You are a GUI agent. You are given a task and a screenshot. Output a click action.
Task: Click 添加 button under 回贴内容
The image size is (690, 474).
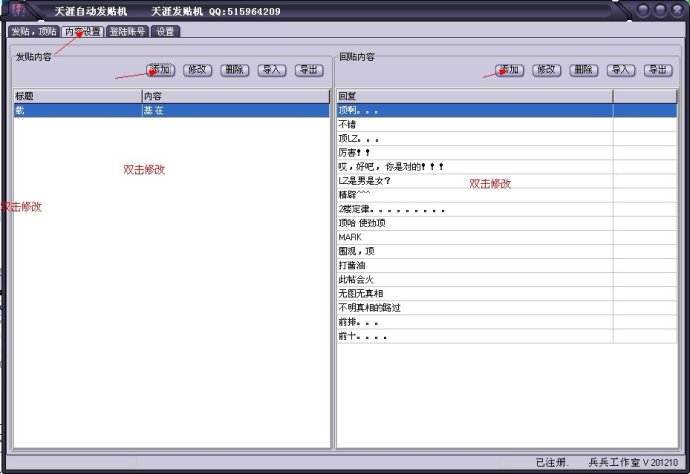[510, 70]
